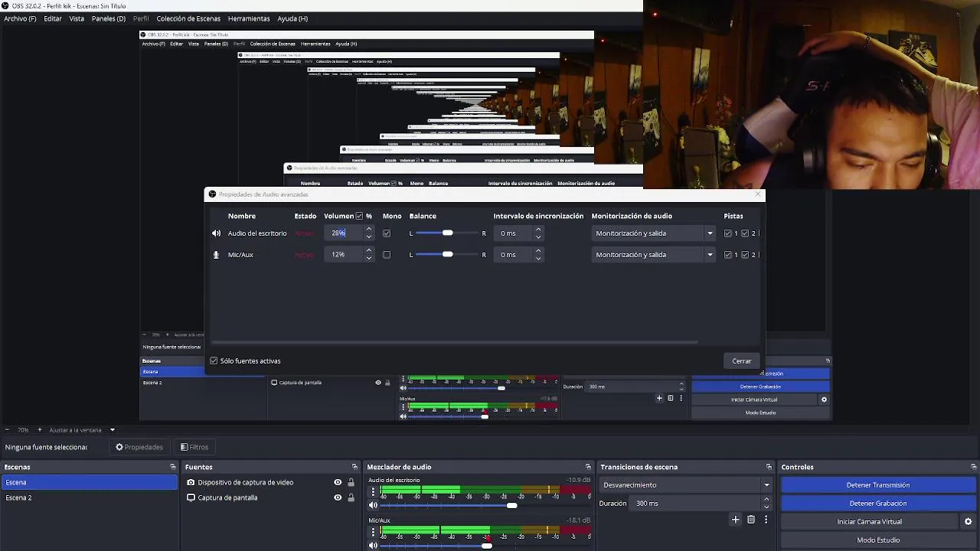
Task: Open the Vista menu
Action: [x=77, y=18]
